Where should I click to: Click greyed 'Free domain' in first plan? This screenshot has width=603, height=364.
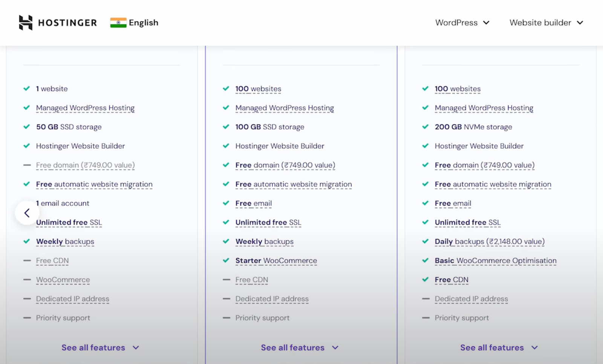(86, 165)
